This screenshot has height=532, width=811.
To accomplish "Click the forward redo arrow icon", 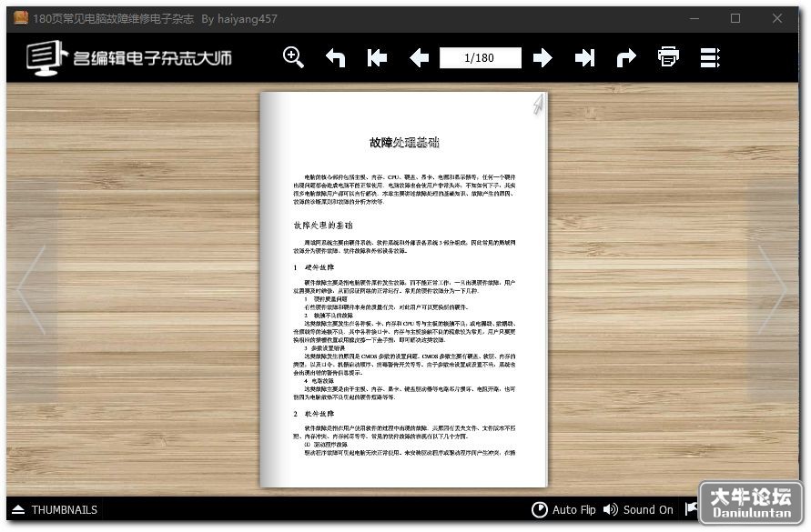I will [626, 57].
